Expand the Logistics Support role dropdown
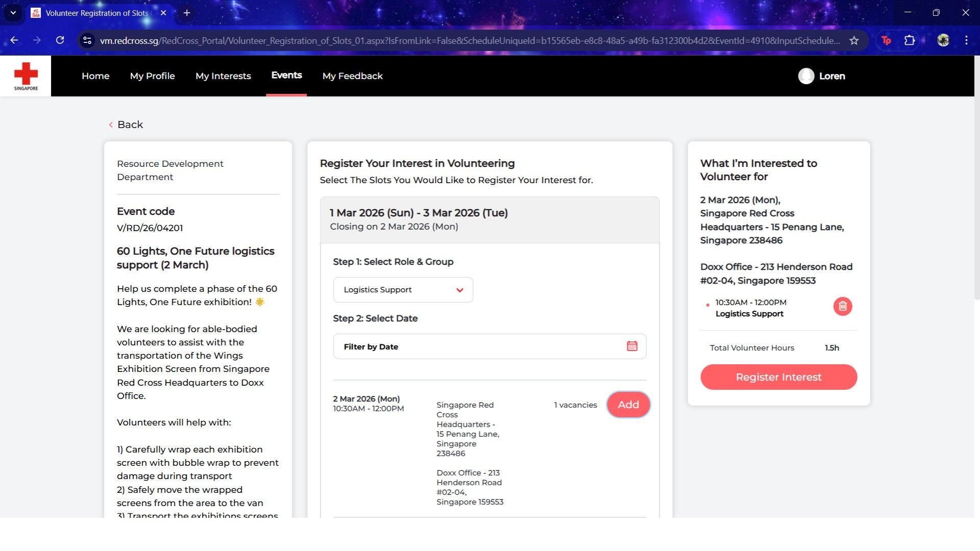 click(403, 290)
